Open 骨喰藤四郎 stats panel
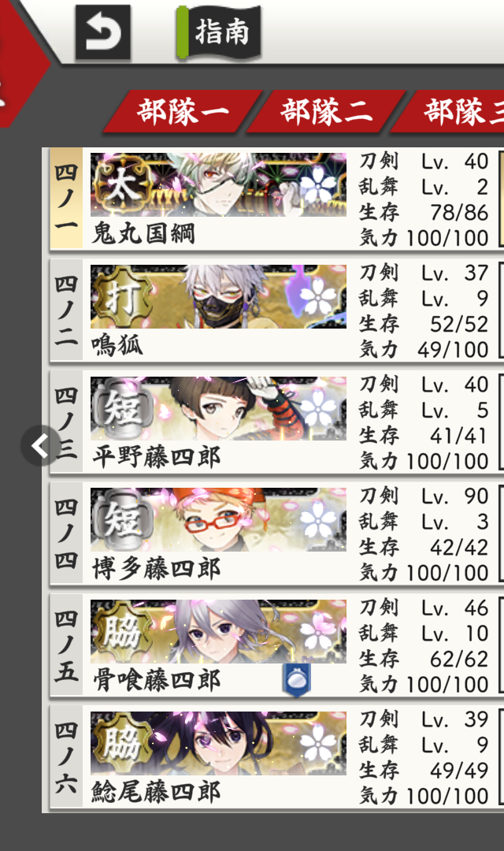 424,645
